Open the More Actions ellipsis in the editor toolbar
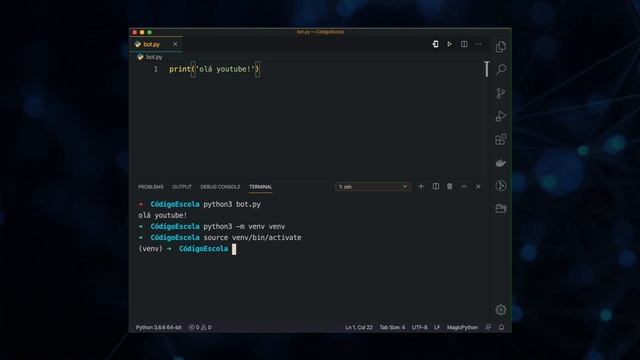Image resolution: width=640 pixels, height=360 pixels. coord(478,44)
